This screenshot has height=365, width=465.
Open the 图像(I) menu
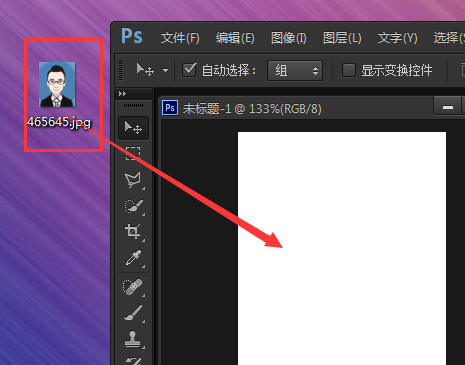click(x=289, y=38)
